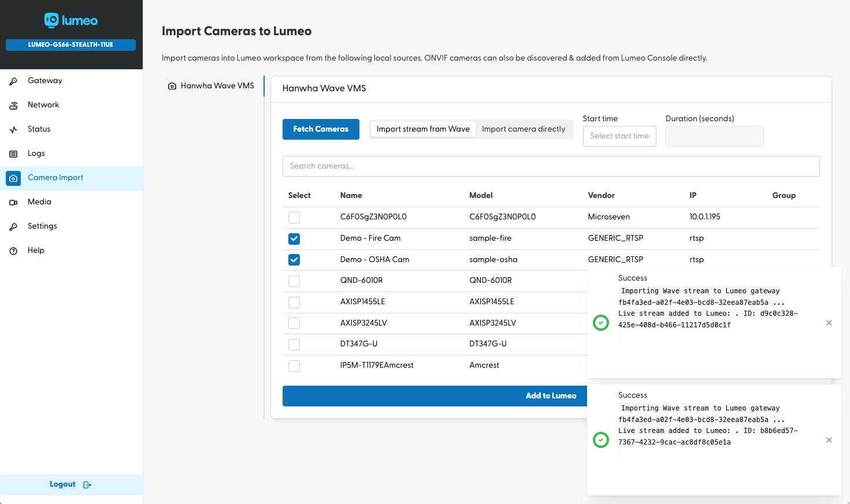850x504 pixels.
Task: Click the Lumeo logo icon
Action: point(51,20)
